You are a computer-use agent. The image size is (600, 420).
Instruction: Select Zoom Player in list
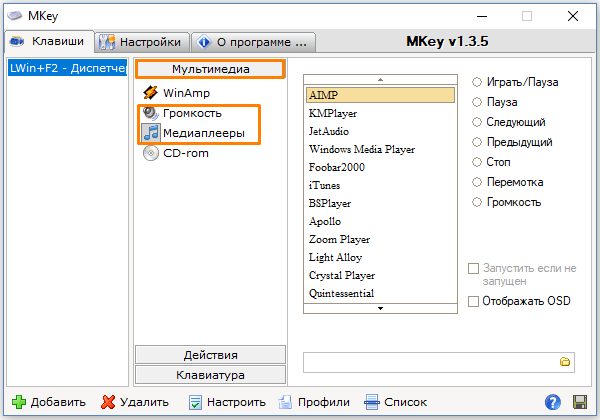click(380, 239)
